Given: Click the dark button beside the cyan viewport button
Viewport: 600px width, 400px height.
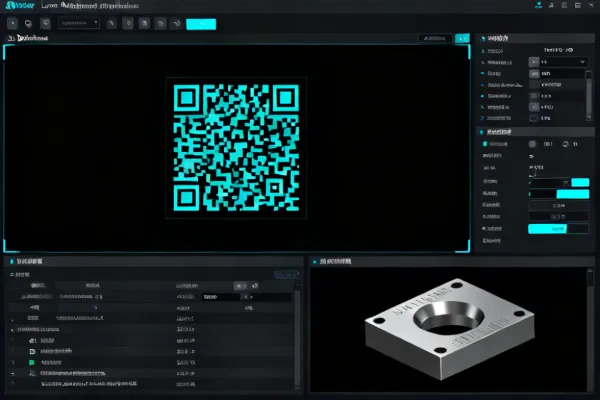Looking at the screenshot, I should (435, 38).
